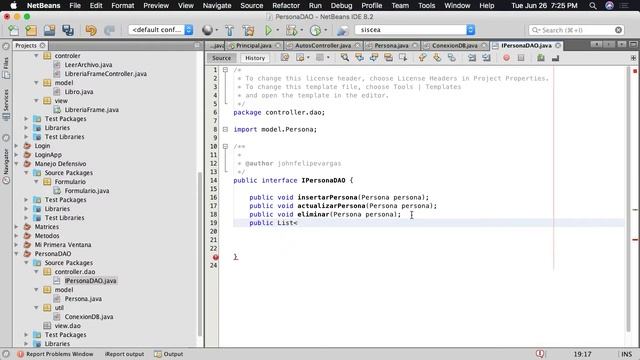Click the Undo toolbar icon

tap(91, 30)
